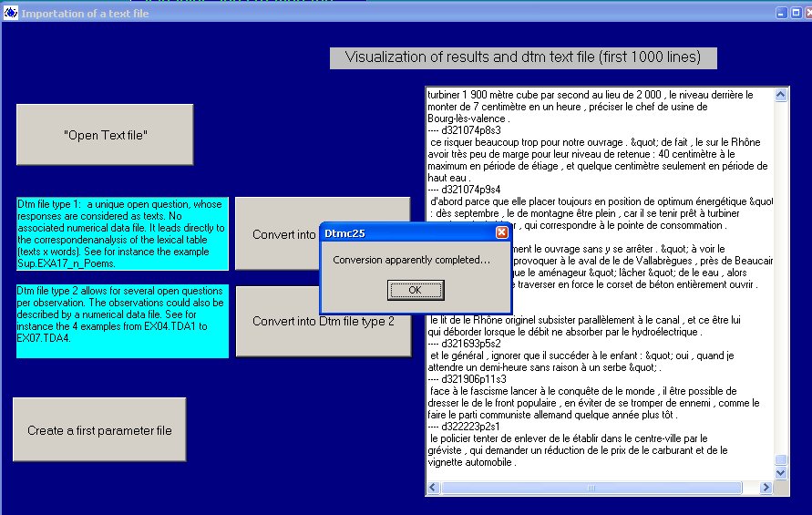Click the line "---- d322223p2s1"
The height and width of the screenshot is (515, 812).
[464, 427]
